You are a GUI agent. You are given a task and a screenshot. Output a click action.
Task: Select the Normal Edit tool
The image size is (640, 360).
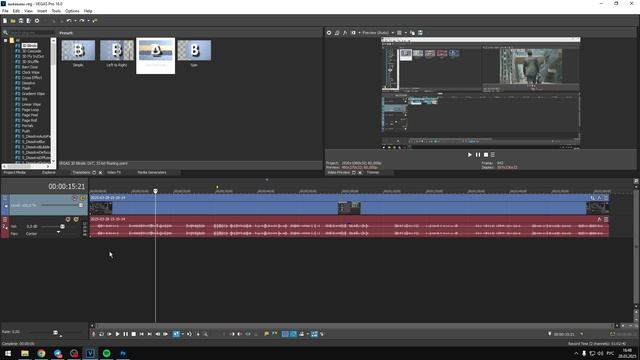pos(176,334)
